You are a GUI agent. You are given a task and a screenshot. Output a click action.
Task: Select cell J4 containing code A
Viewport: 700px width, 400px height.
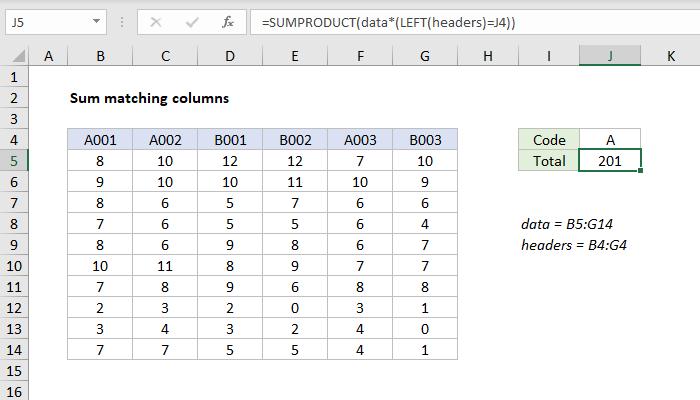[609, 140]
